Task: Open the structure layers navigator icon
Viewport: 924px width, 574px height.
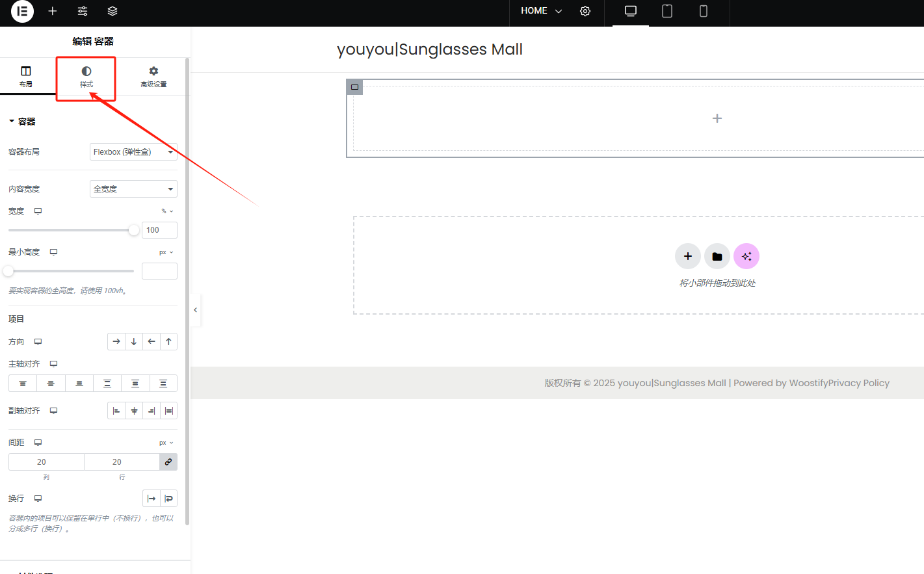Action: 112,11
